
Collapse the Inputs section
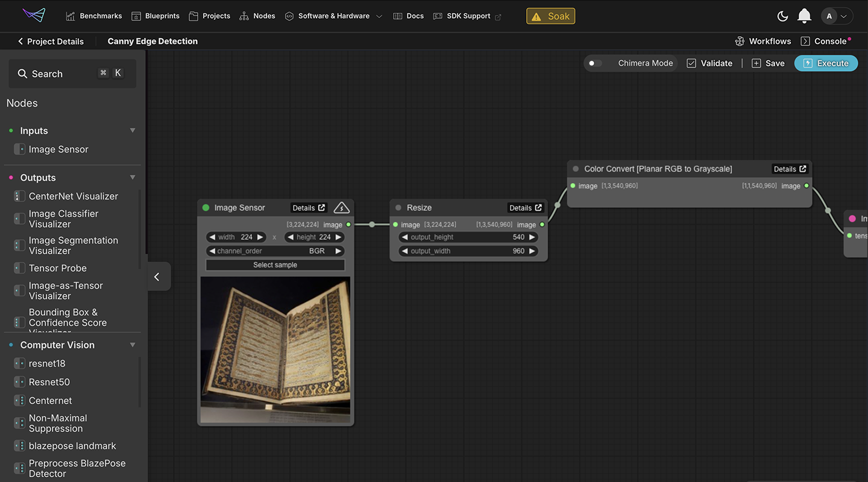point(133,131)
